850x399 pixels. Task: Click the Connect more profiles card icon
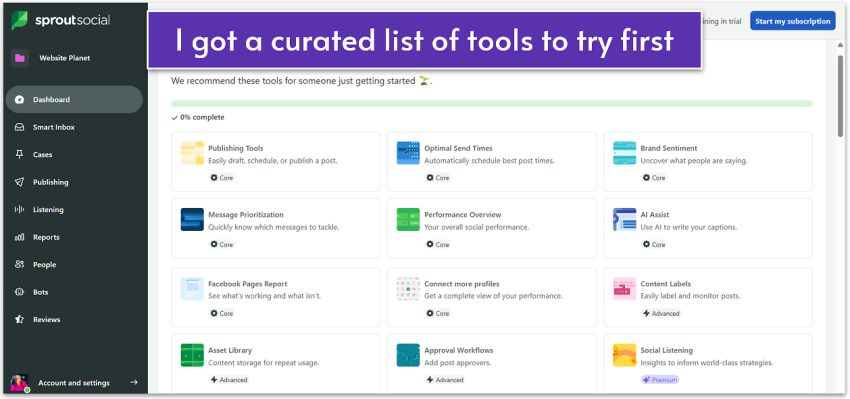click(x=408, y=289)
